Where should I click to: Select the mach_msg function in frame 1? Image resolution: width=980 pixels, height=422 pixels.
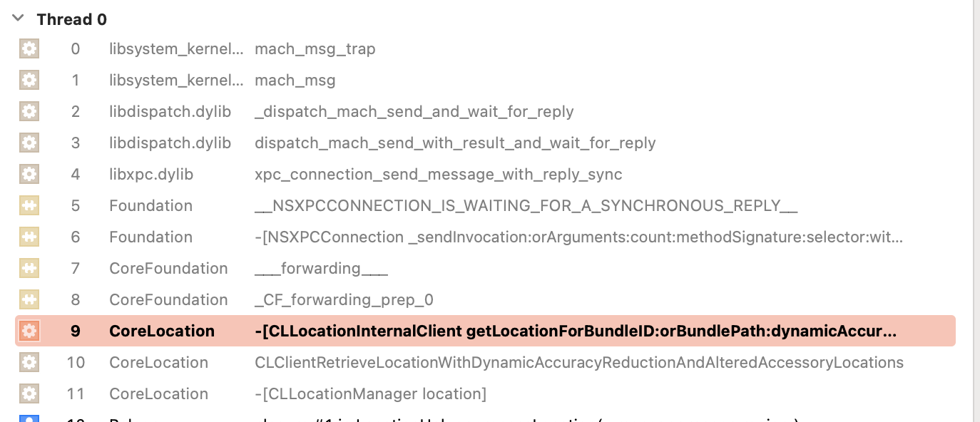click(295, 81)
